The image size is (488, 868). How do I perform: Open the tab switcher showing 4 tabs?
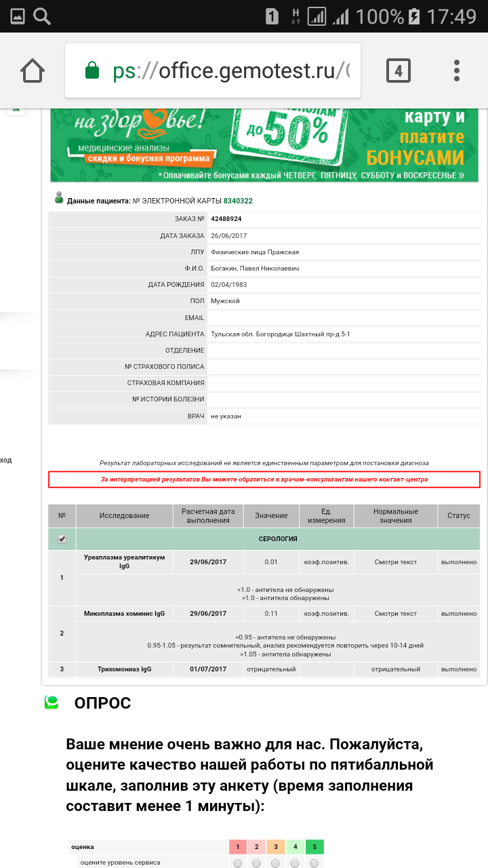click(x=398, y=71)
